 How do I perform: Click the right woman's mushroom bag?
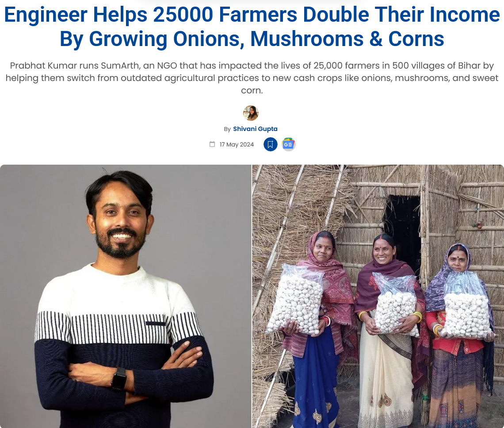(467, 305)
